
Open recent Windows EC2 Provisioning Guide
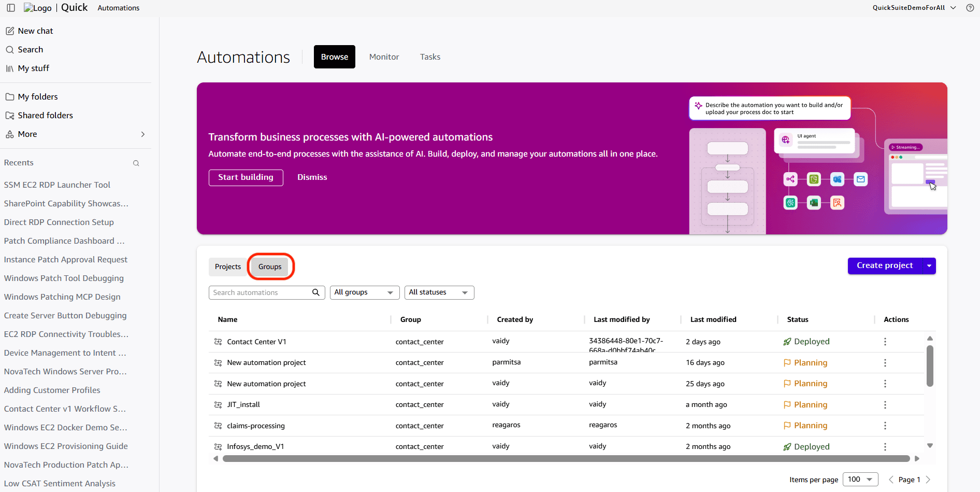click(x=66, y=446)
